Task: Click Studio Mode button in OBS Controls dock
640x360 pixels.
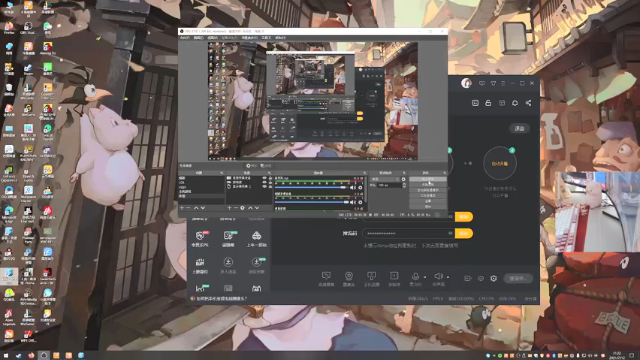Action: point(428,196)
